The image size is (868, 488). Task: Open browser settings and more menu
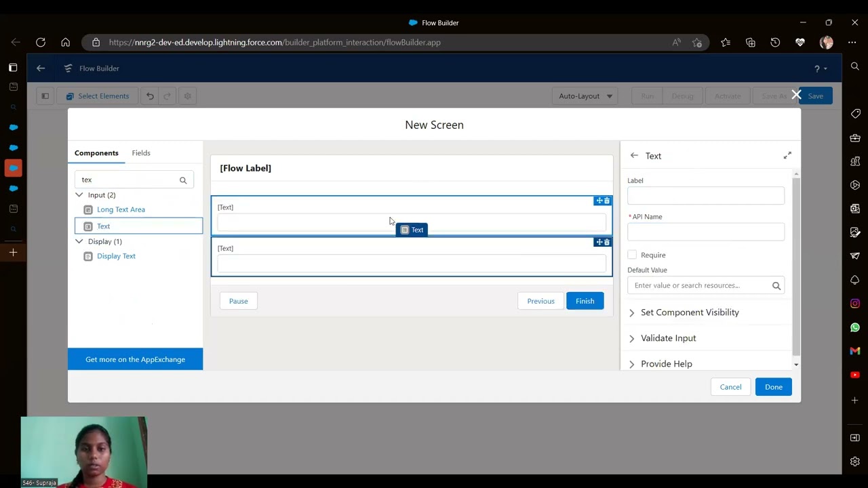click(852, 43)
